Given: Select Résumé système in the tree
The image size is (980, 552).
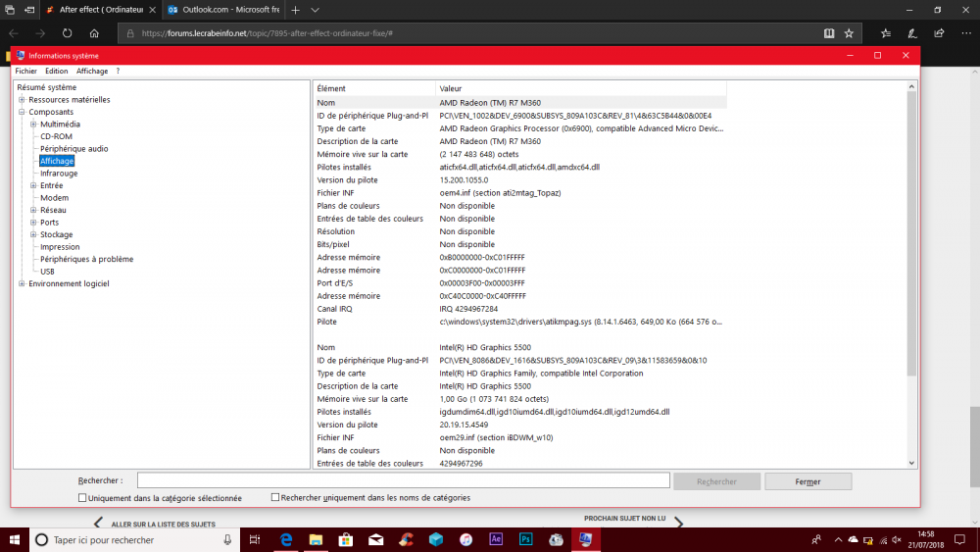Looking at the screenshot, I should [x=47, y=87].
